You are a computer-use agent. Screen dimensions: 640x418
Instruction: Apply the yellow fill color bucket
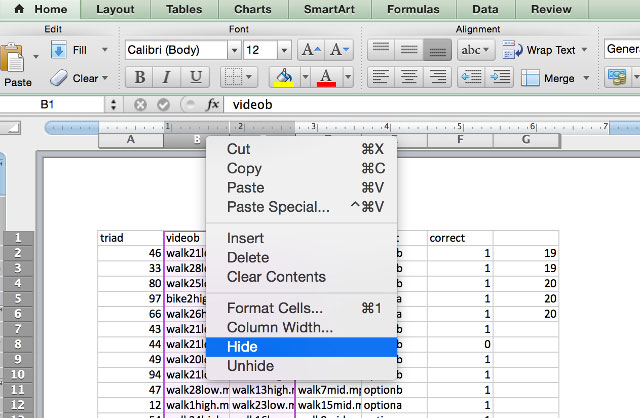tap(284, 77)
